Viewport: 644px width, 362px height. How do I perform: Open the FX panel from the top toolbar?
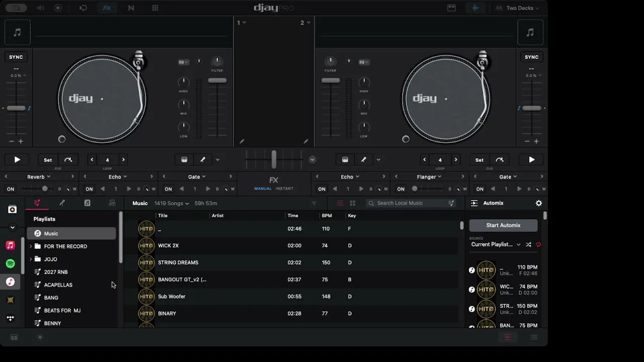[x=107, y=8]
